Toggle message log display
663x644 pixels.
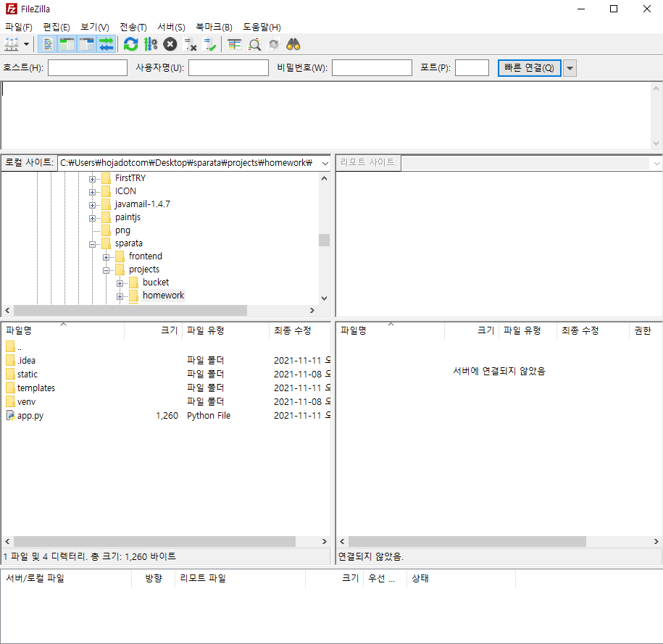tap(47, 44)
